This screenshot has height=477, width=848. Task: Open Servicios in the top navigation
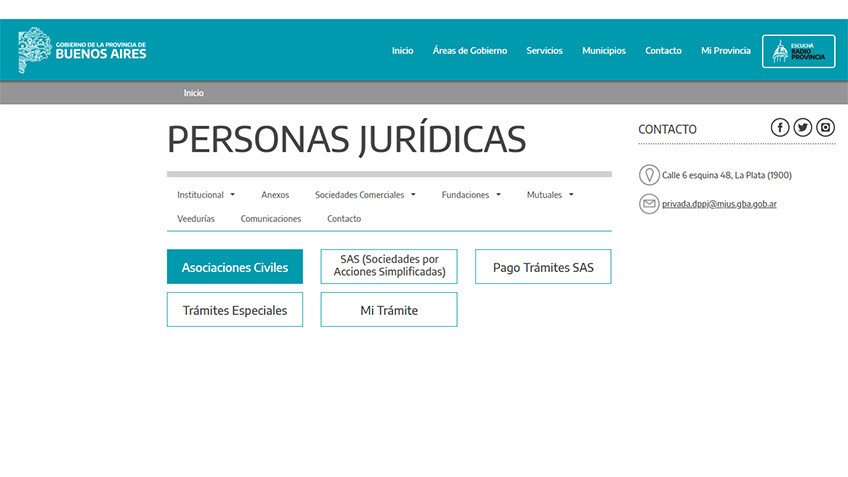(544, 50)
